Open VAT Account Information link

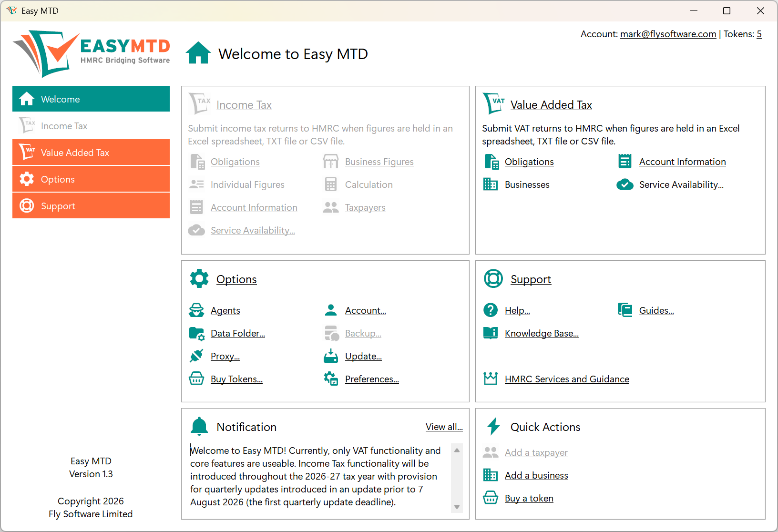682,162
